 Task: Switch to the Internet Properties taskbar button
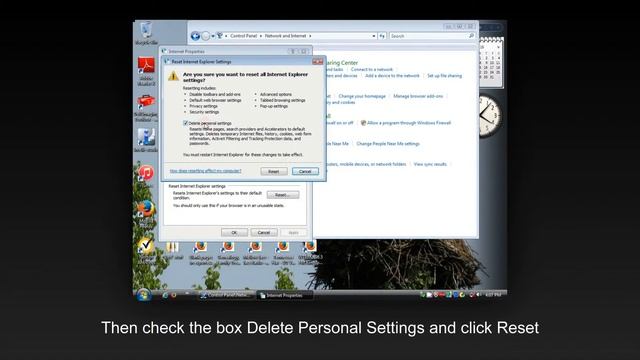[x=284, y=295]
